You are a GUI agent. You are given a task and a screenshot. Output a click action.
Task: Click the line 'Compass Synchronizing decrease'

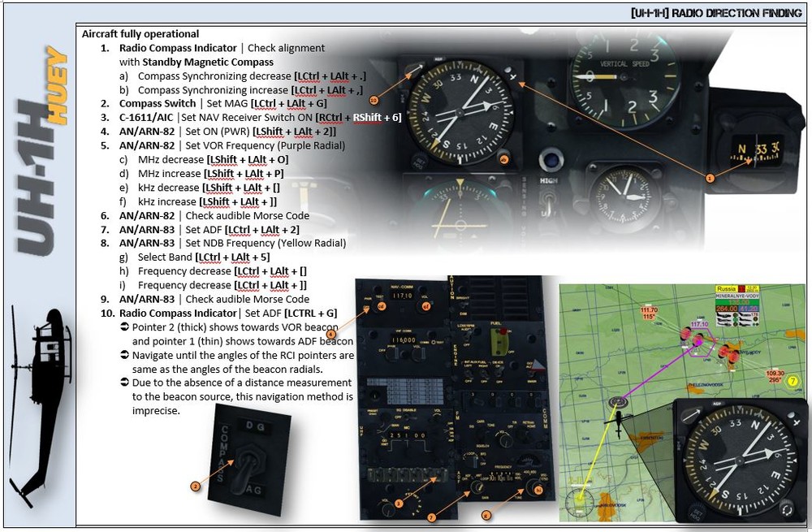pyautogui.click(x=252, y=76)
